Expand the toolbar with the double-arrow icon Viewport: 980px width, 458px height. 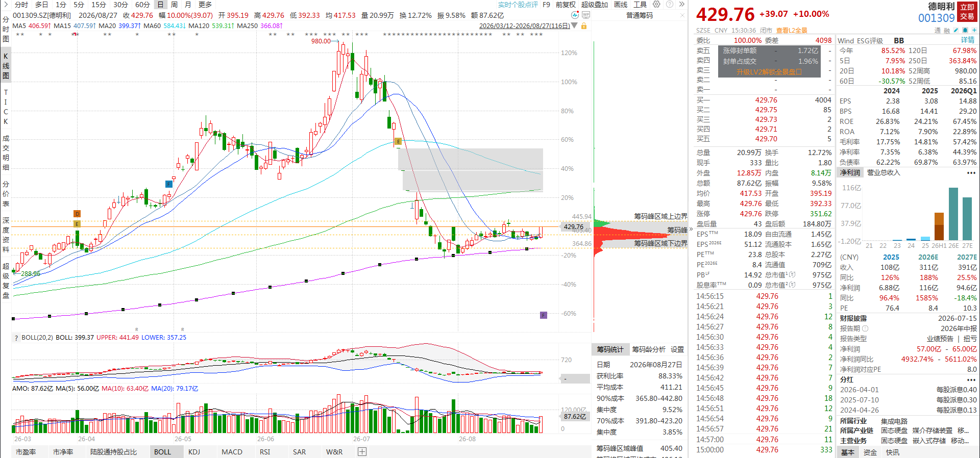pyautogui.click(x=682, y=4)
